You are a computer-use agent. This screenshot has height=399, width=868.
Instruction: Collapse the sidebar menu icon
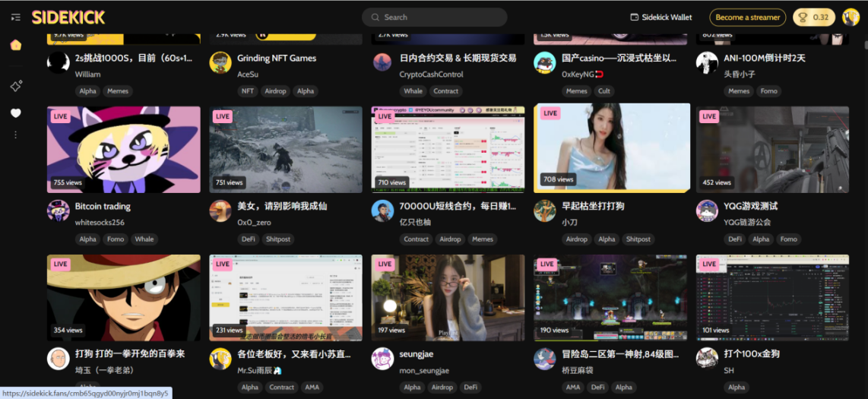[15, 17]
